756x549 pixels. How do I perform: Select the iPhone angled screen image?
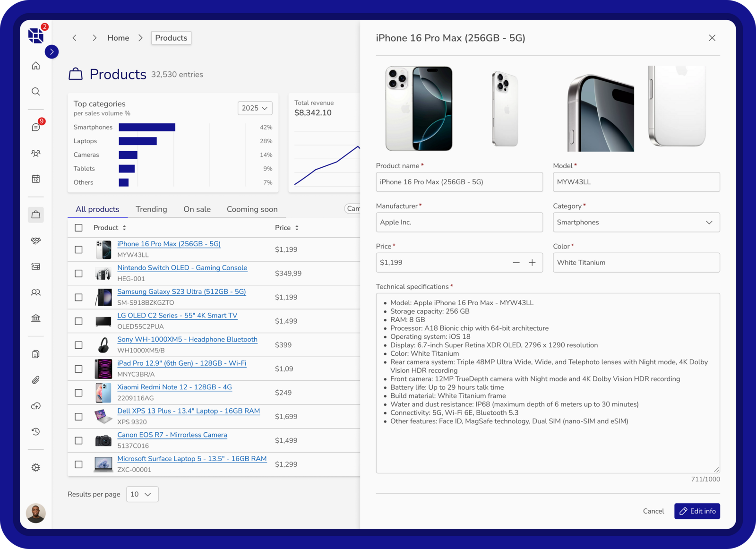601,112
